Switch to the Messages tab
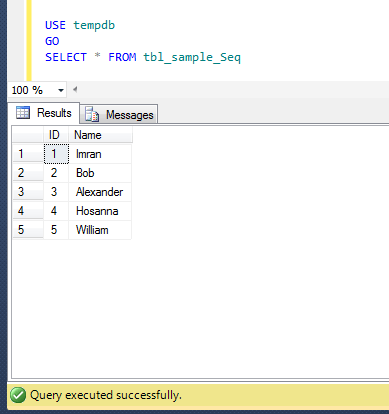The width and height of the screenshot is (389, 414). point(119,115)
